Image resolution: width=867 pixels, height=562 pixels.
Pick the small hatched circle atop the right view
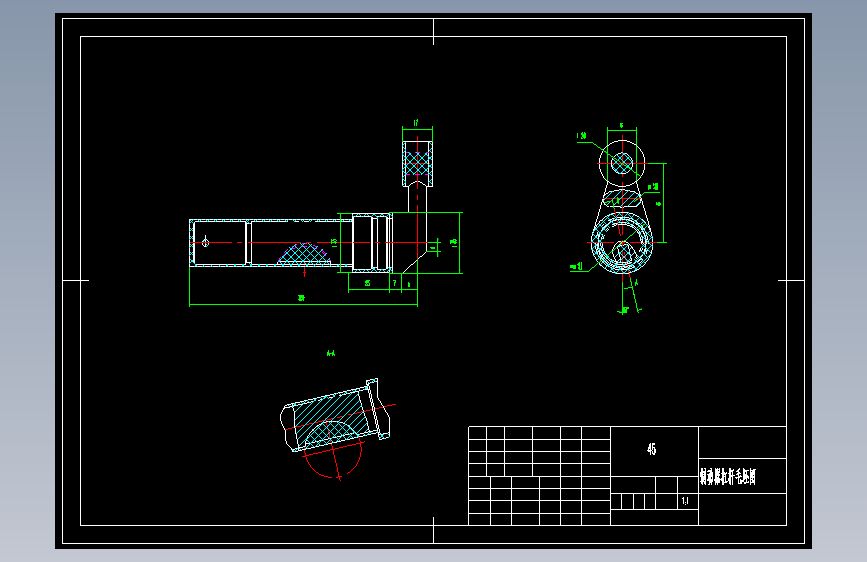click(x=622, y=163)
